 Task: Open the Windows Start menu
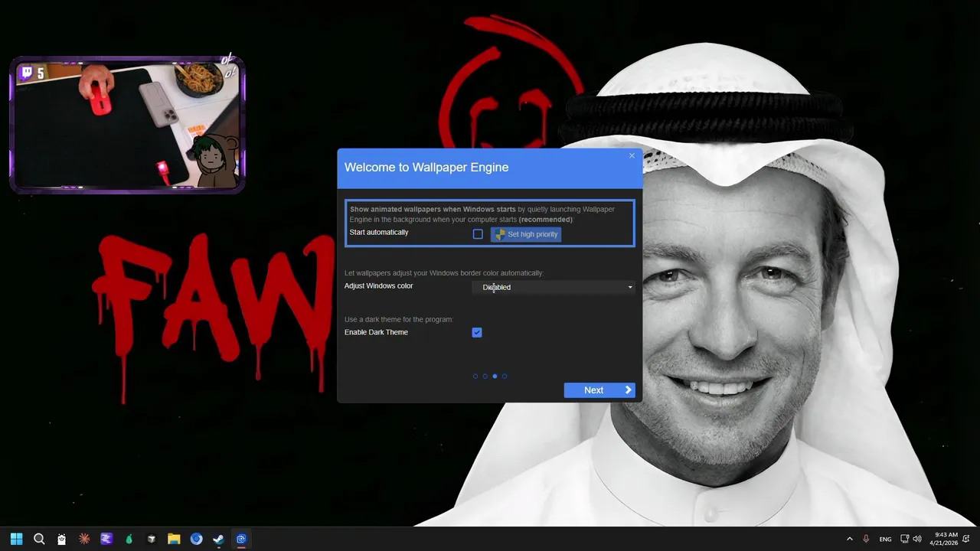coord(16,539)
